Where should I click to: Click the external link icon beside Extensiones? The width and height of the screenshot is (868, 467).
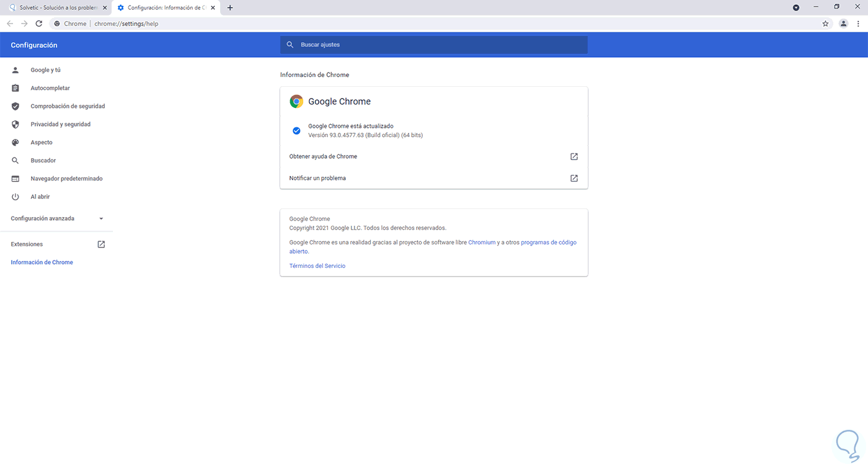pos(101,244)
